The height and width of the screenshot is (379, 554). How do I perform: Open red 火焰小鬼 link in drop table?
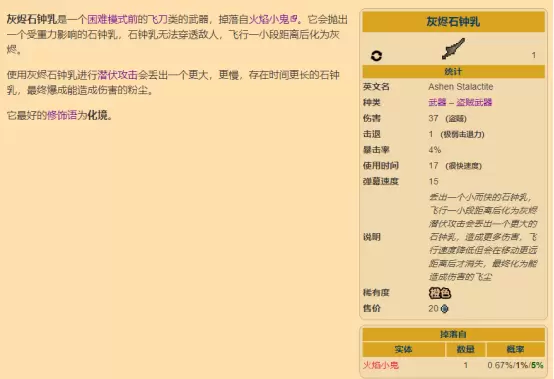pos(381,365)
